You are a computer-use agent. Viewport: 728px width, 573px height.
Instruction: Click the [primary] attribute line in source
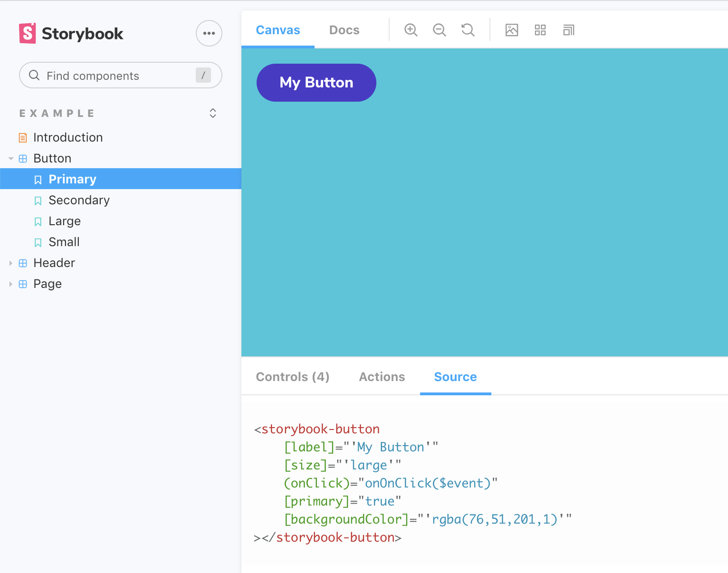click(x=343, y=501)
